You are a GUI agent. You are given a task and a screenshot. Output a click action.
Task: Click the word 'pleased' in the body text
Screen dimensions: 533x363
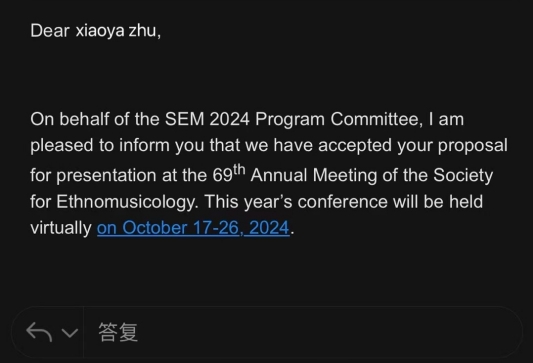[62, 146]
